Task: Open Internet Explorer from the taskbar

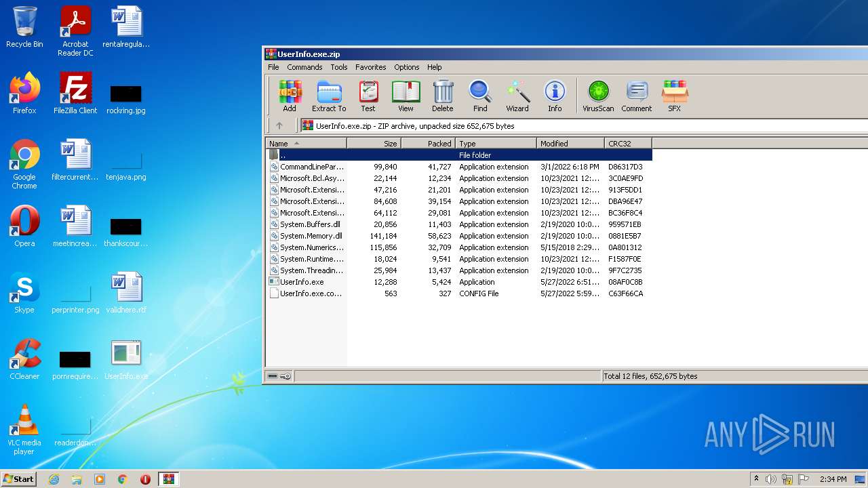Action: tap(54, 479)
